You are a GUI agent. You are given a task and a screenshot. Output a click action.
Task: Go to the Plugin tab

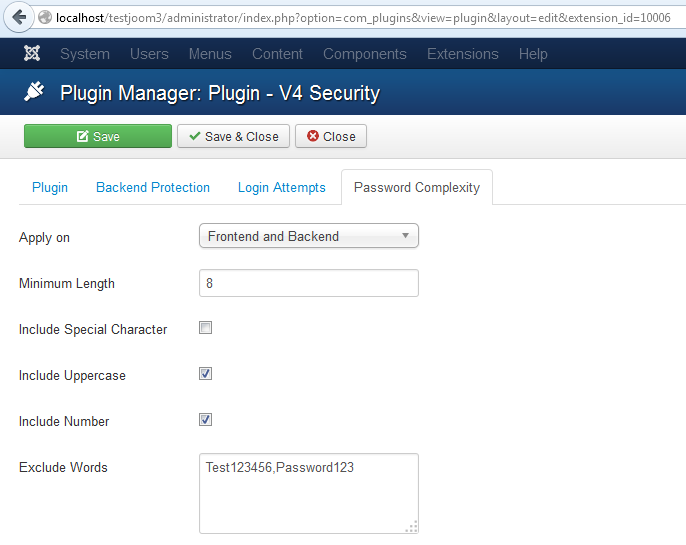[x=50, y=187]
